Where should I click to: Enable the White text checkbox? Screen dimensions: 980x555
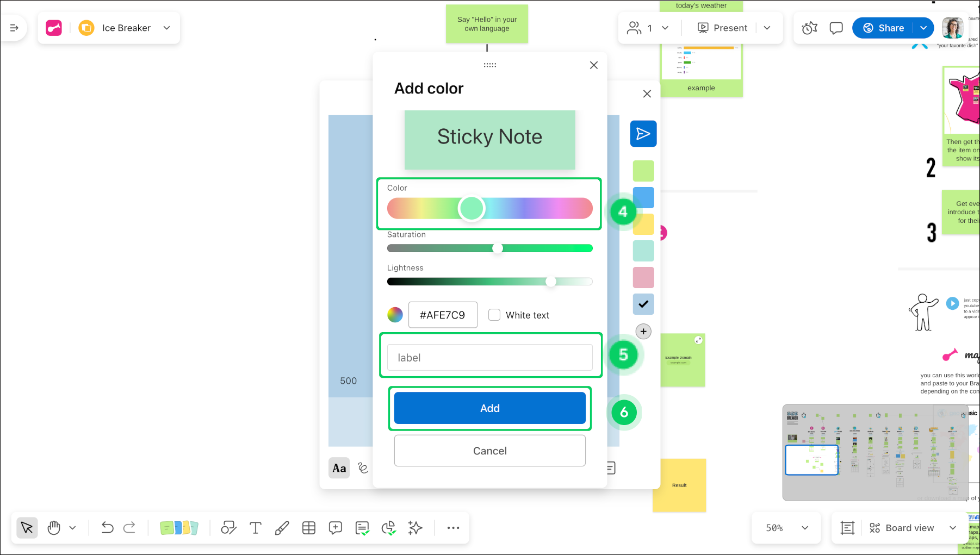[494, 315]
